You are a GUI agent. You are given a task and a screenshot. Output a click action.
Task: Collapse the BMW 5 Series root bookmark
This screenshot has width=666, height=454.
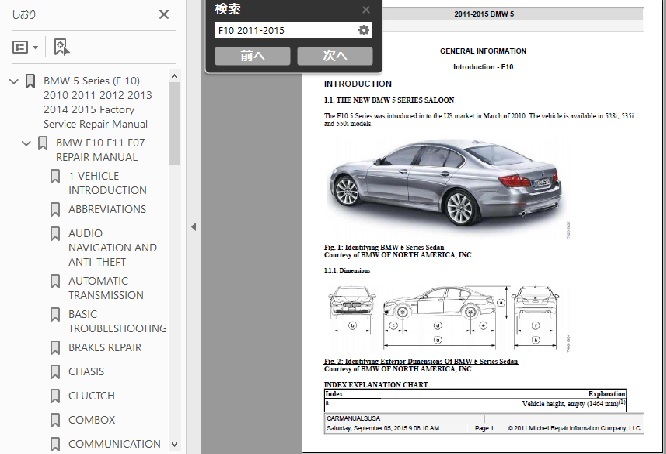click(x=14, y=81)
